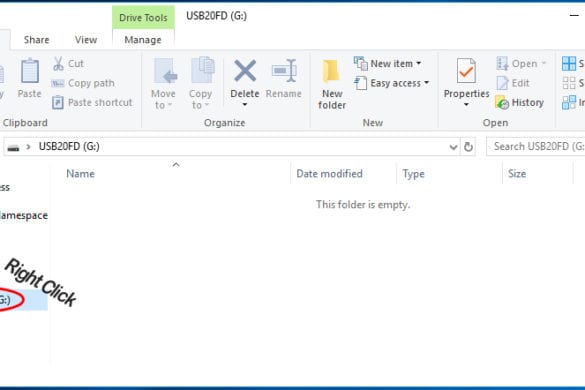Image resolution: width=585 pixels, height=390 pixels.
Task: Click the refresh button beside address bar
Action: [x=469, y=147]
